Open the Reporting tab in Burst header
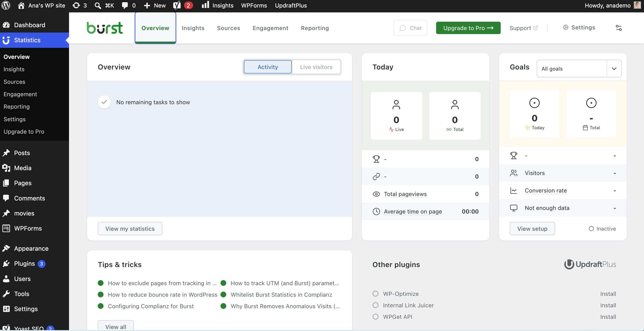This screenshot has height=331, width=644. 315,28
